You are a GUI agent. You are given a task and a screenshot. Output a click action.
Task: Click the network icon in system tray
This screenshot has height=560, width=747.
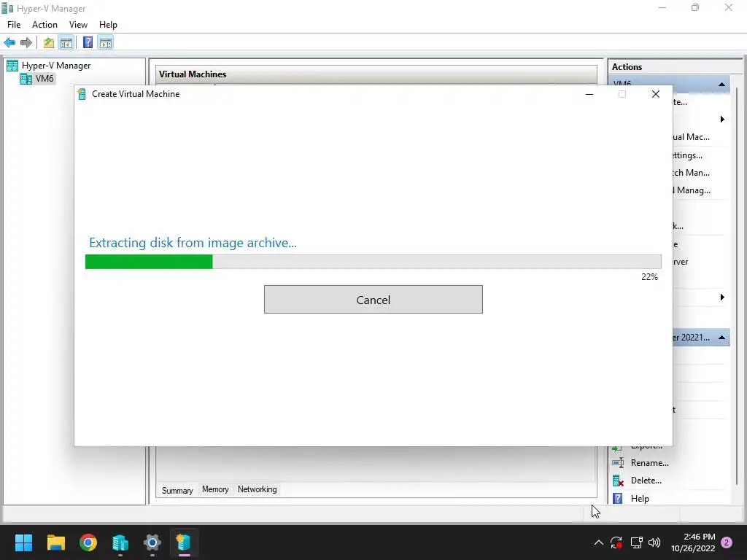[636, 542]
